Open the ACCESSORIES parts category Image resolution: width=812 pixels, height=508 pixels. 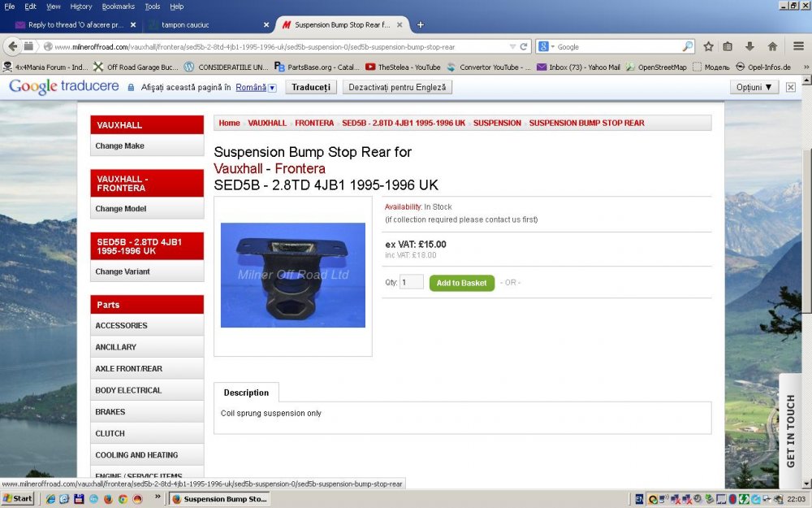(147, 326)
